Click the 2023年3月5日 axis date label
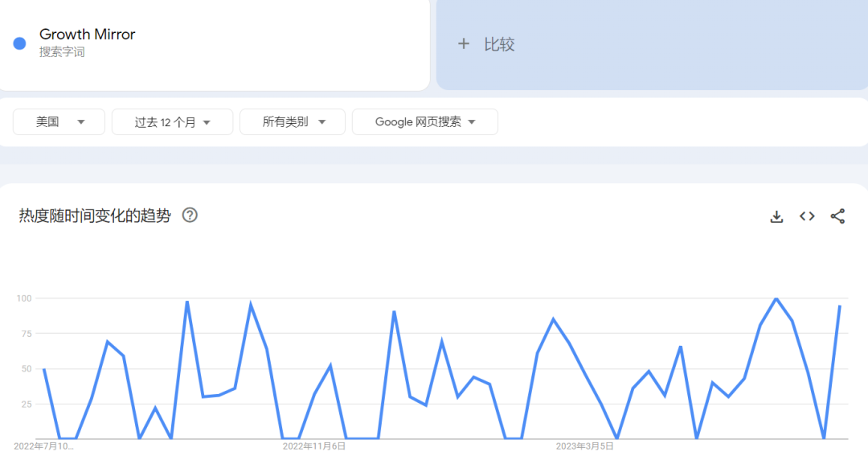Viewport: 868px width, 460px height. pos(584,446)
